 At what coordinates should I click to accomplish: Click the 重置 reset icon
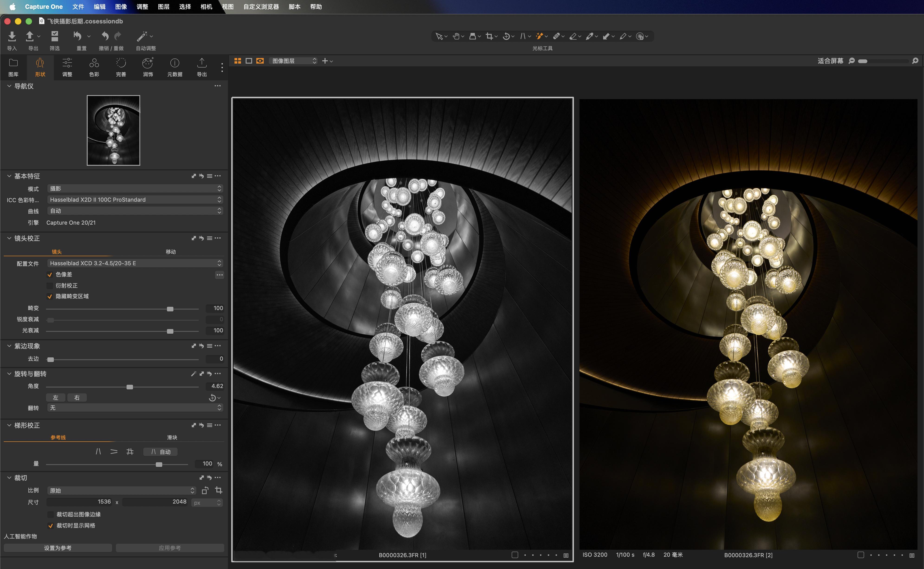click(78, 36)
